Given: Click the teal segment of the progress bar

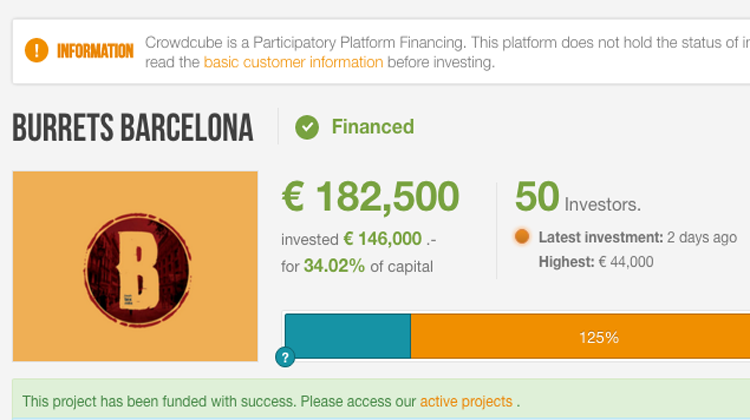Looking at the screenshot, I should point(347,336).
